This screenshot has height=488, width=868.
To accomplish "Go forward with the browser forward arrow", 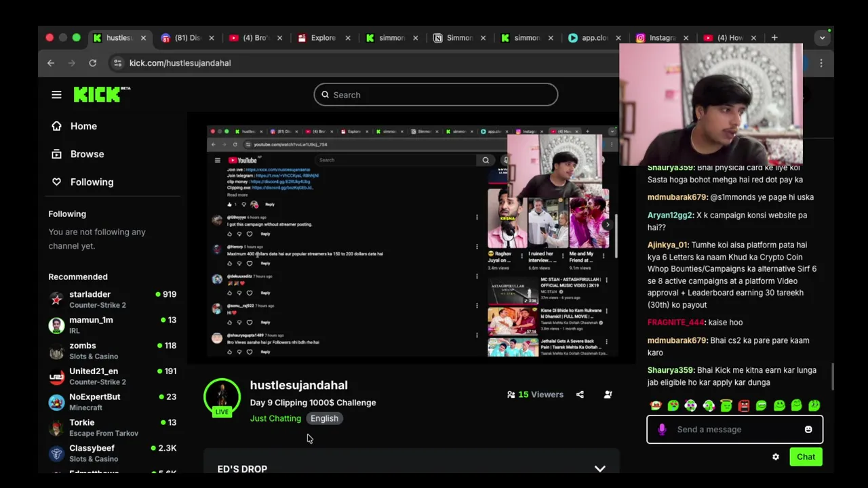I will click(x=72, y=63).
